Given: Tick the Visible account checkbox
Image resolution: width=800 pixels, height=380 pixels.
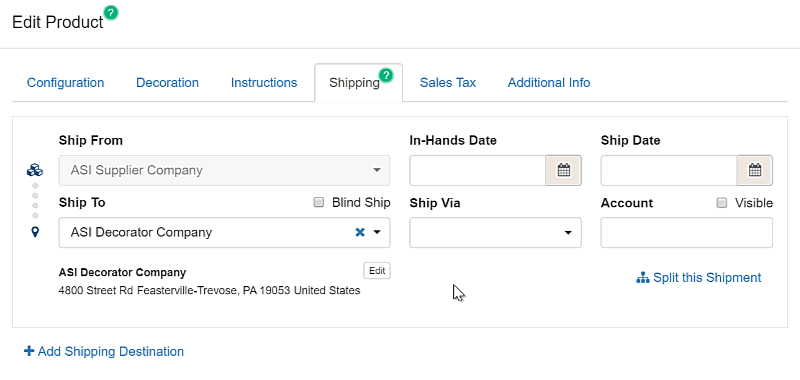Looking at the screenshot, I should (x=721, y=203).
